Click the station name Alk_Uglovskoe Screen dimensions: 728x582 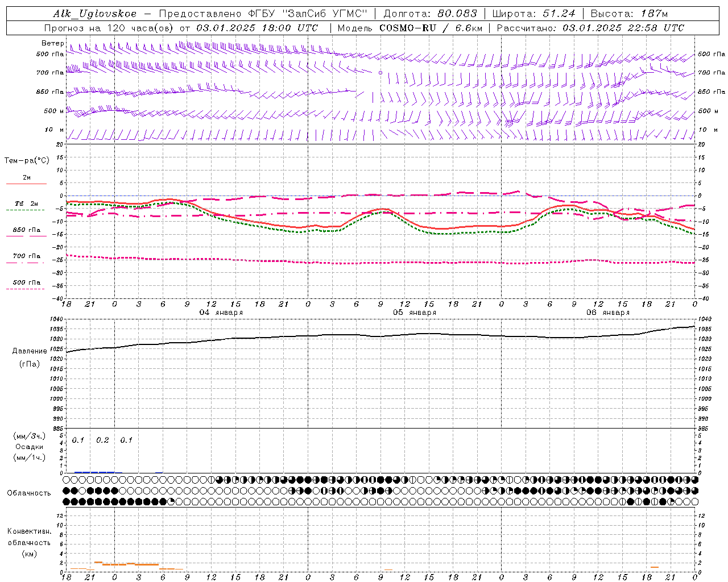pyautogui.click(x=94, y=14)
